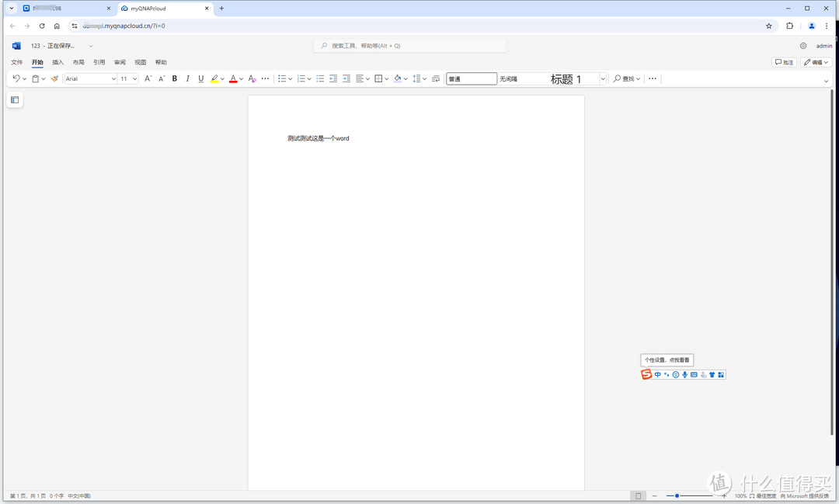Toggle Italic formatting
Viewport: 839px width, 504px height.
pos(187,78)
